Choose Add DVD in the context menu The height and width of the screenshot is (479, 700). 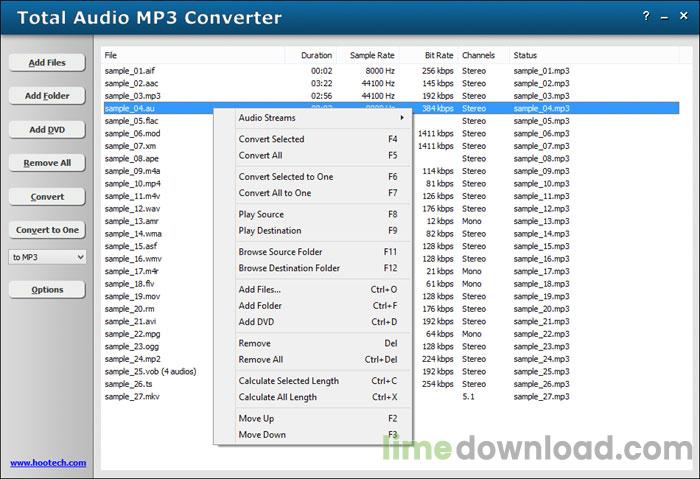pos(321,322)
